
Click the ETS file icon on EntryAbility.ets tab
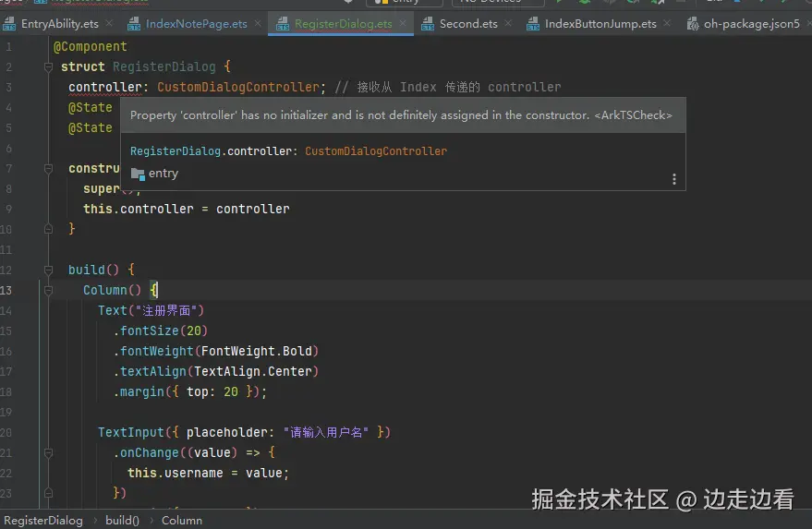[x=9, y=24]
